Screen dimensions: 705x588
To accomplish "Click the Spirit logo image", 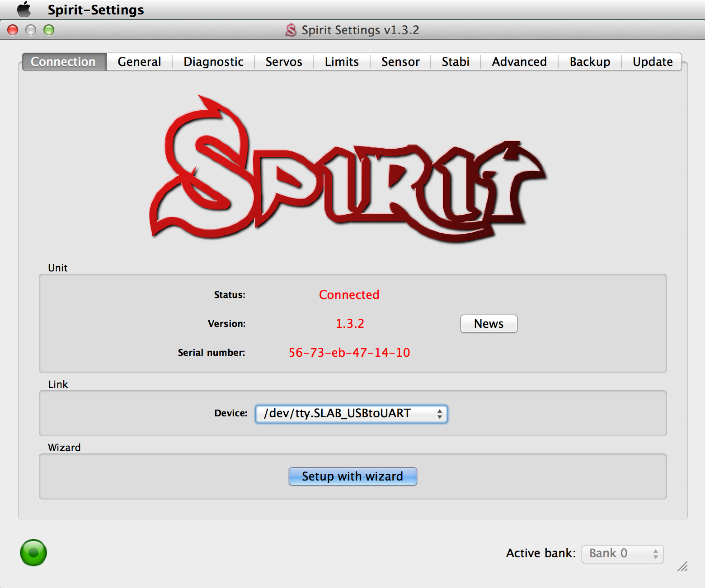I will coord(348,169).
